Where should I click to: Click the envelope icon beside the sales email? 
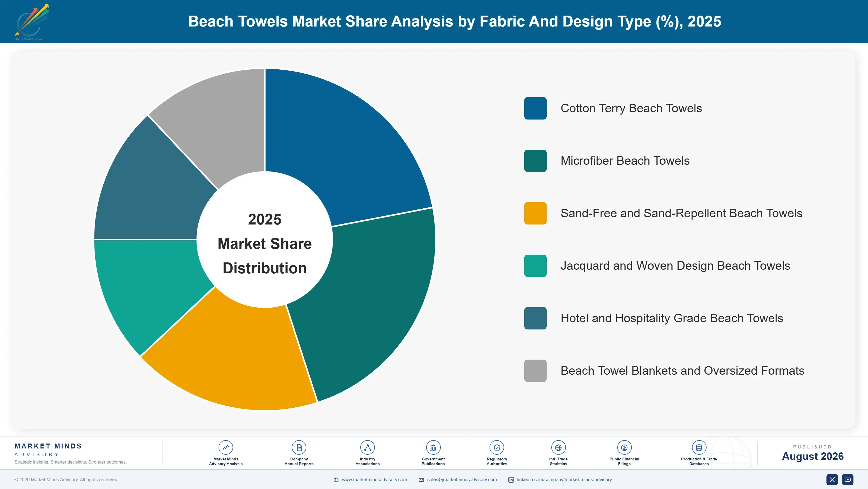click(x=421, y=480)
